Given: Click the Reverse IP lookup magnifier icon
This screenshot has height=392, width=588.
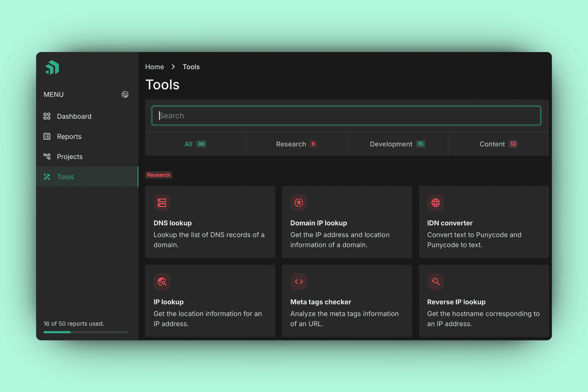Looking at the screenshot, I should click(436, 282).
